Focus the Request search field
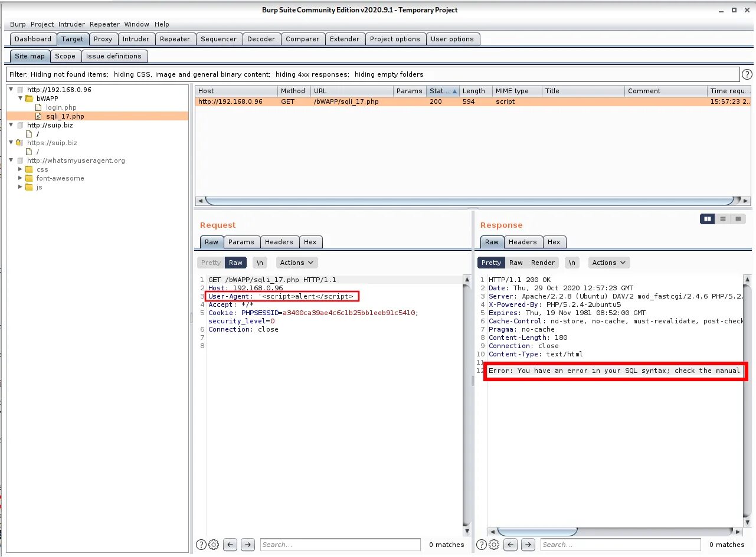The image size is (756, 557). (340, 545)
